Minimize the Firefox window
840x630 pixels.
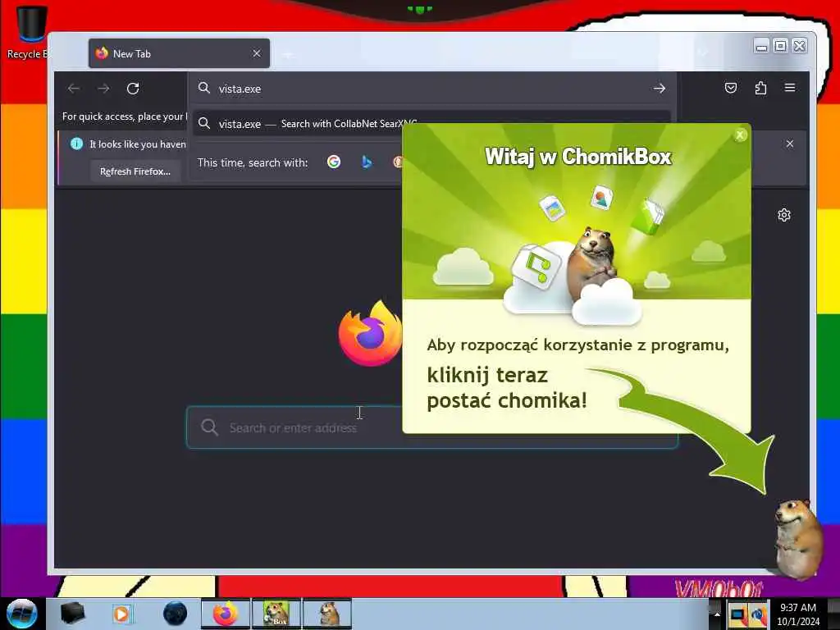pyautogui.click(x=761, y=46)
